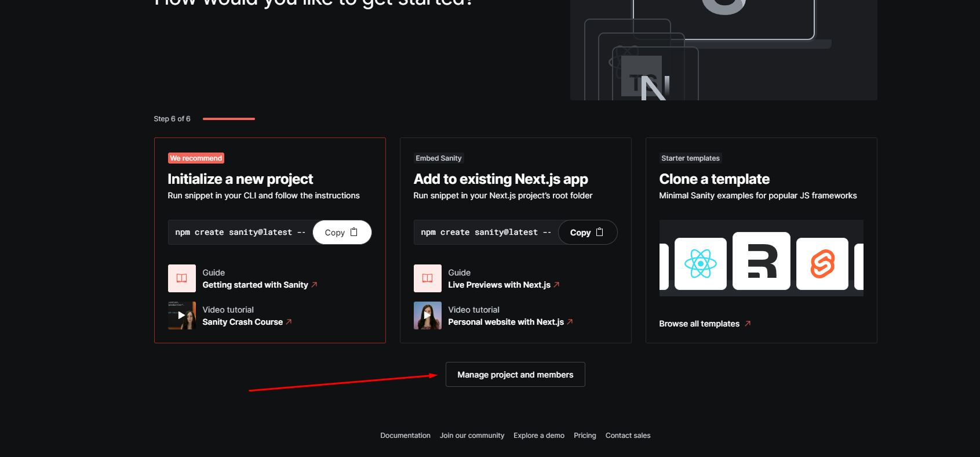The height and width of the screenshot is (457, 980).
Task: Click Explore a demo footer link
Action: tap(538, 436)
